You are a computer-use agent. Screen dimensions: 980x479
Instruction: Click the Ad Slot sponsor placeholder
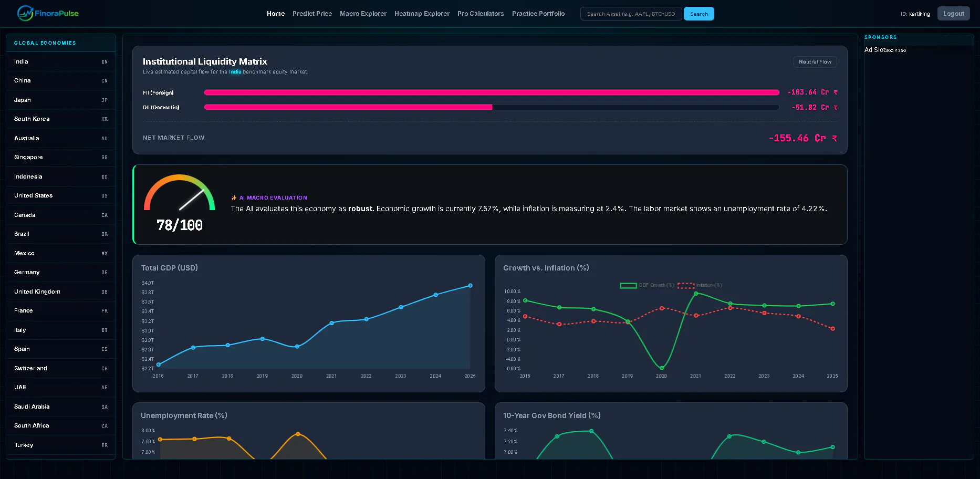[885, 50]
